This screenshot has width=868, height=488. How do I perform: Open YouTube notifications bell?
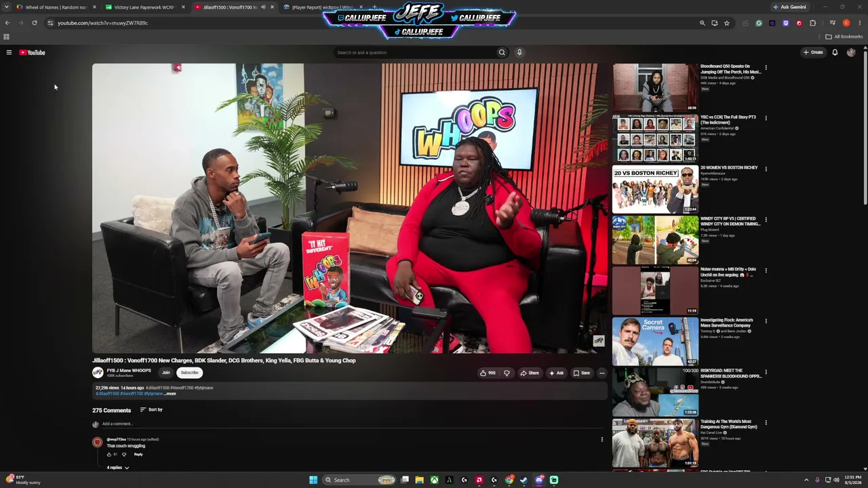(x=835, y=52)
